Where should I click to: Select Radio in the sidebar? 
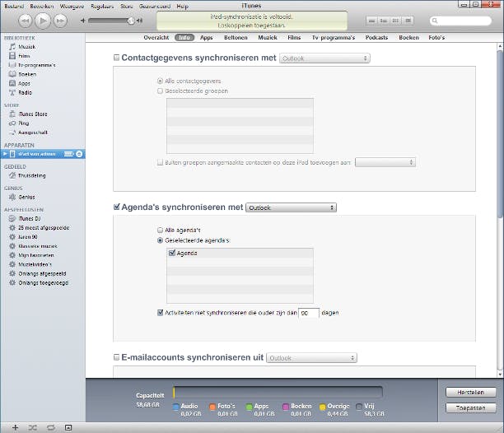pyautogui.click(x=25, y=92)
